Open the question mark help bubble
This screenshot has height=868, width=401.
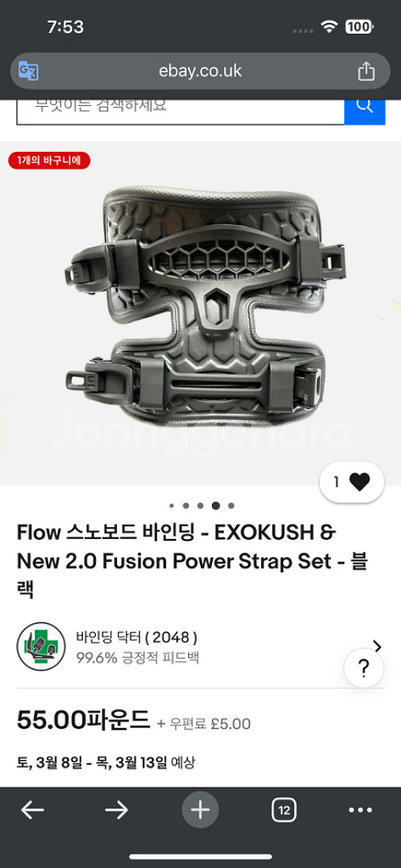tap(364, 668)
